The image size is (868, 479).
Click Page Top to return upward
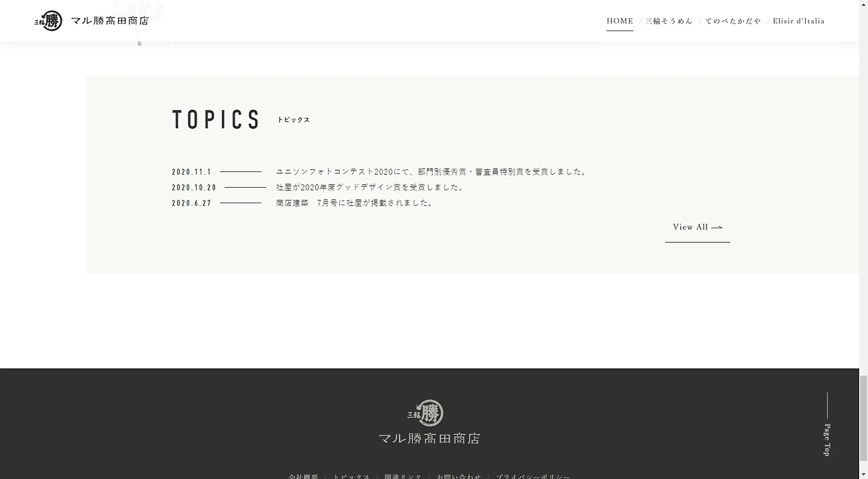(826, 439)
